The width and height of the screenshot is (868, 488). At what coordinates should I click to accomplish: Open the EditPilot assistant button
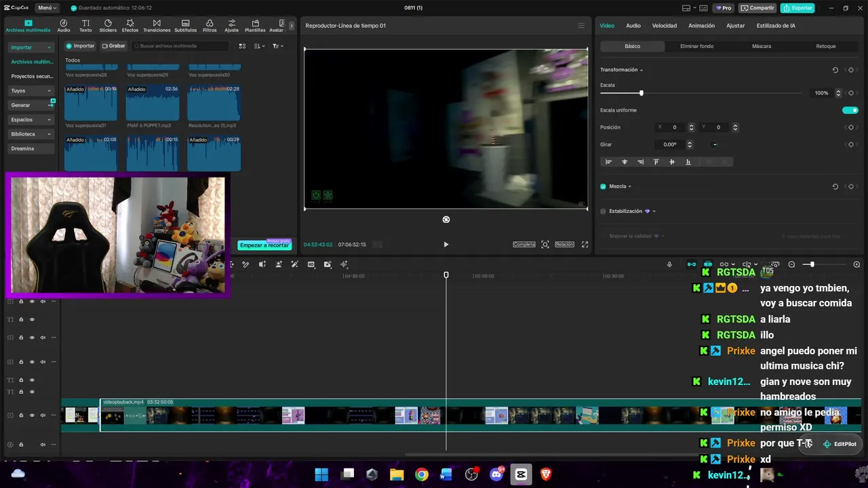(x=840, y=444)
